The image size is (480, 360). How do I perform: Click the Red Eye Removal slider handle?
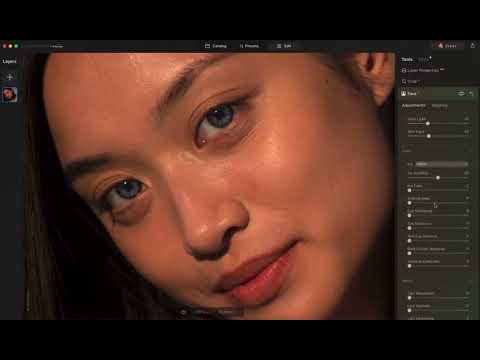pyautogui.click(x=410, y=241)
